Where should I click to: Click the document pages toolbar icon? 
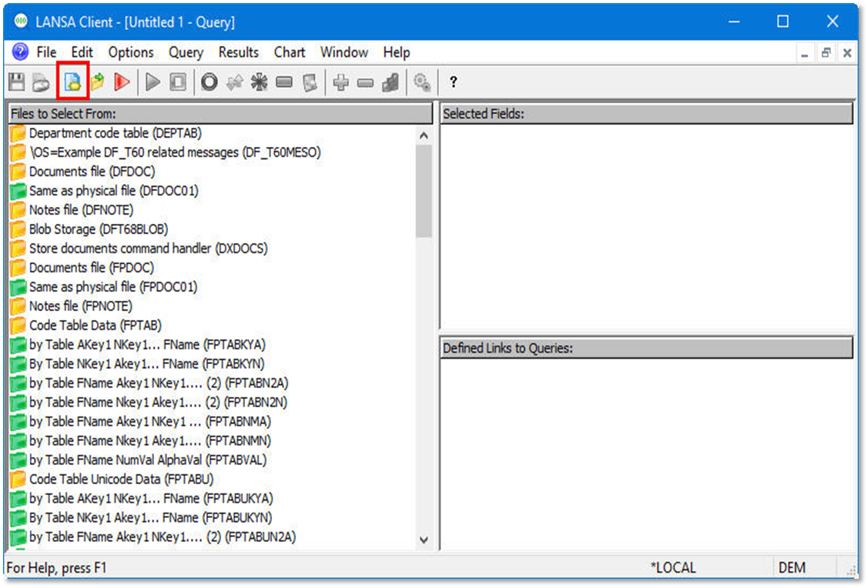click(x=310, y=82)
